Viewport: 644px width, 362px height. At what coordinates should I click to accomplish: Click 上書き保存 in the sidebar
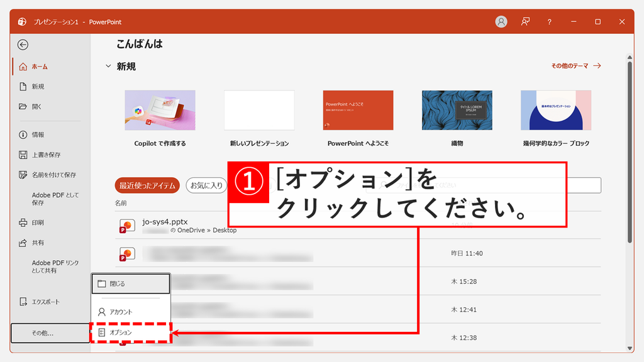pos(46,155)
